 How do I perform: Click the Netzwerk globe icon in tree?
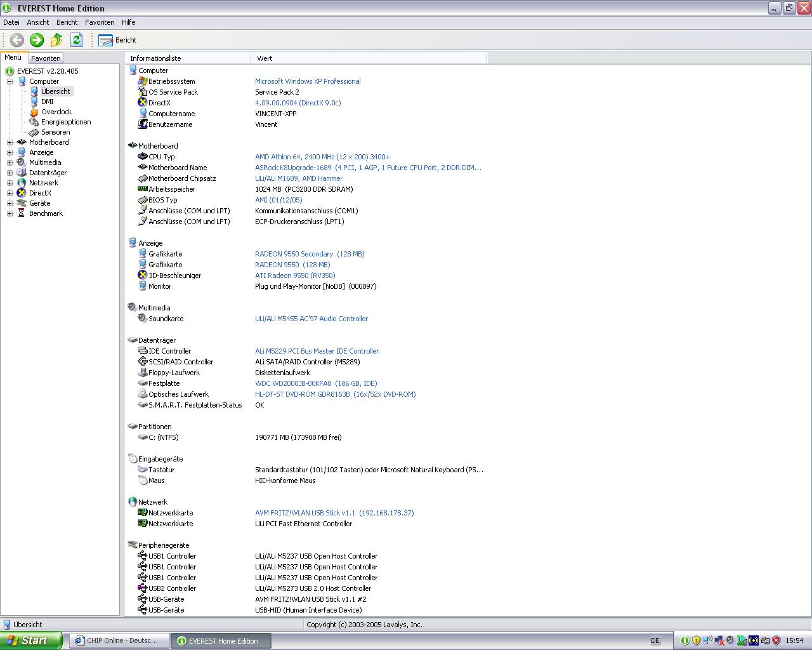pyautogui.click(x=22, y=183)
